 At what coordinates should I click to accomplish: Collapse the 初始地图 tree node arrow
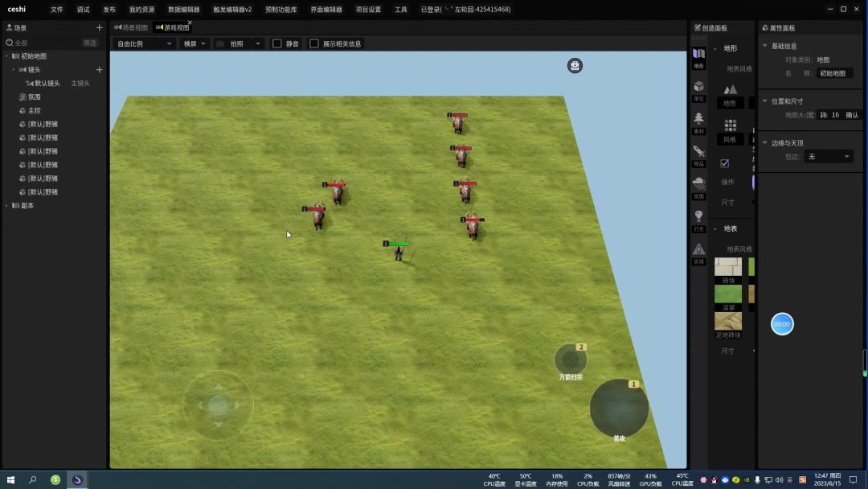pyautogui.click(x=6, y=56)
